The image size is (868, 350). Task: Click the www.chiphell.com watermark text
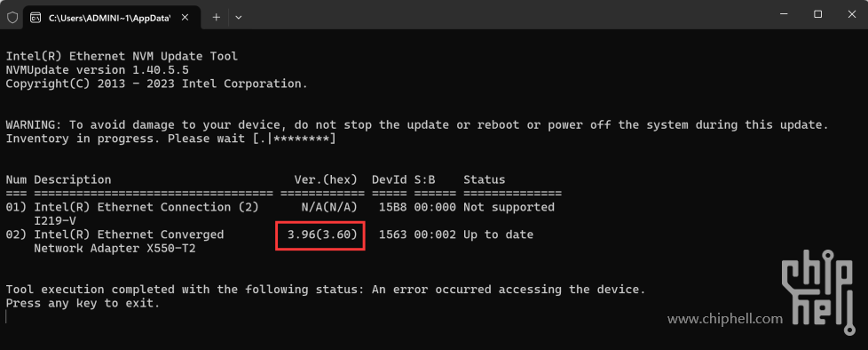725,318
